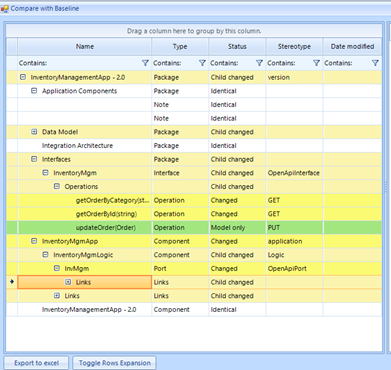Image resolution: width=391 pixels, height=370 pixels.
Task: Select the Integration Architecture row
Action: [x=194, y=146]
